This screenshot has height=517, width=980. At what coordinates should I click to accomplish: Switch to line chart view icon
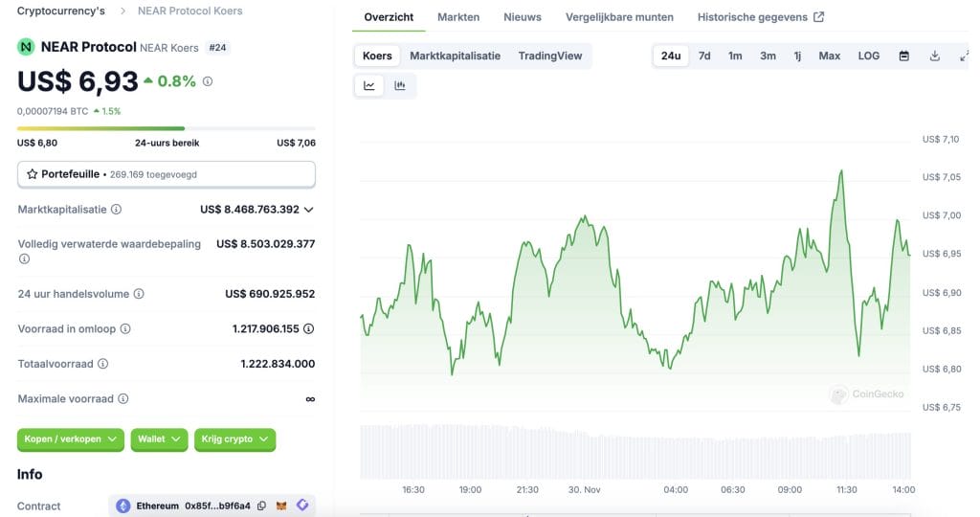point(369,85)
